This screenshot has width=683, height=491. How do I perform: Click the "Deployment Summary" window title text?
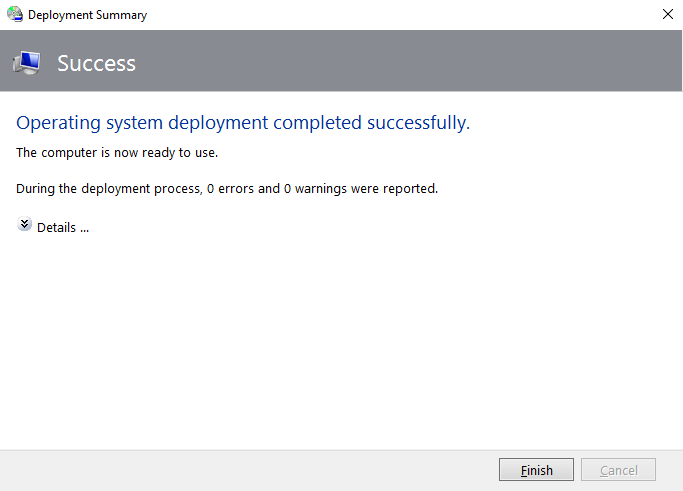[x=88, y=15]
